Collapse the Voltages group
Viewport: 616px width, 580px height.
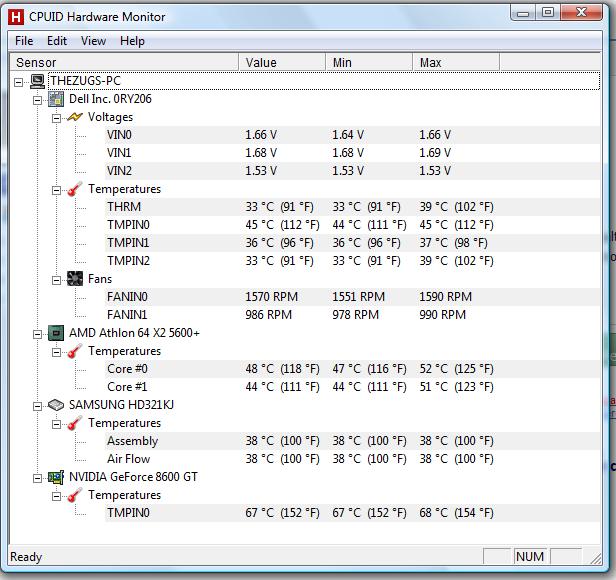[57, 118]
